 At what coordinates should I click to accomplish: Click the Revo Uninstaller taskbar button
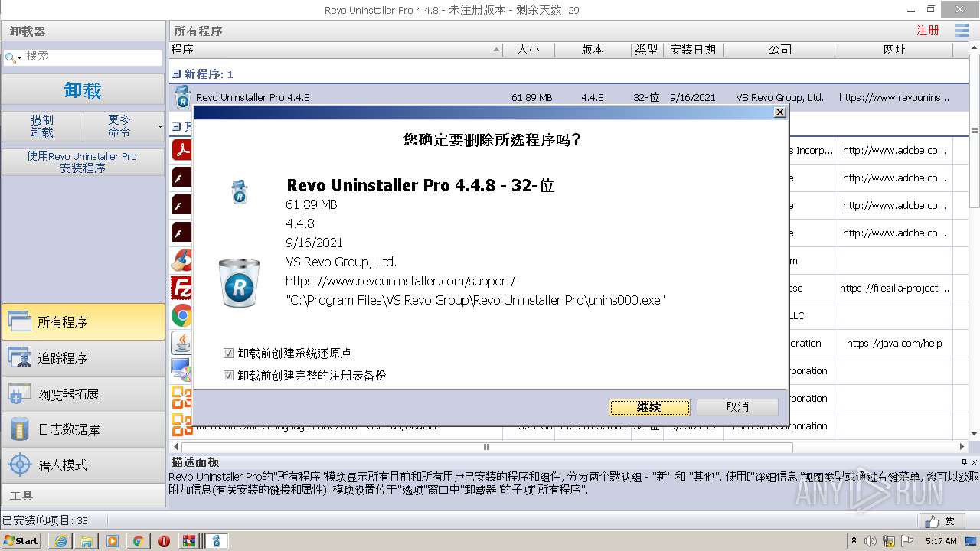216,541
